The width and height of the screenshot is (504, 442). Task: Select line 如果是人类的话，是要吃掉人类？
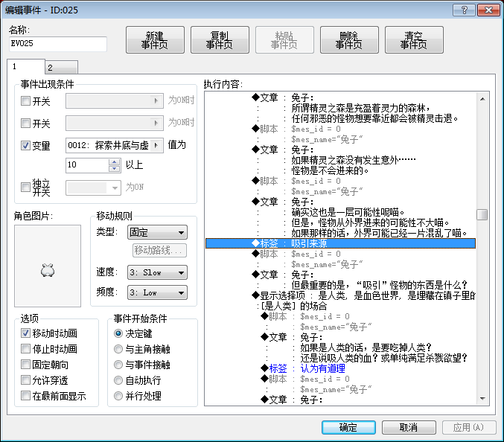[x=366, y=347]
